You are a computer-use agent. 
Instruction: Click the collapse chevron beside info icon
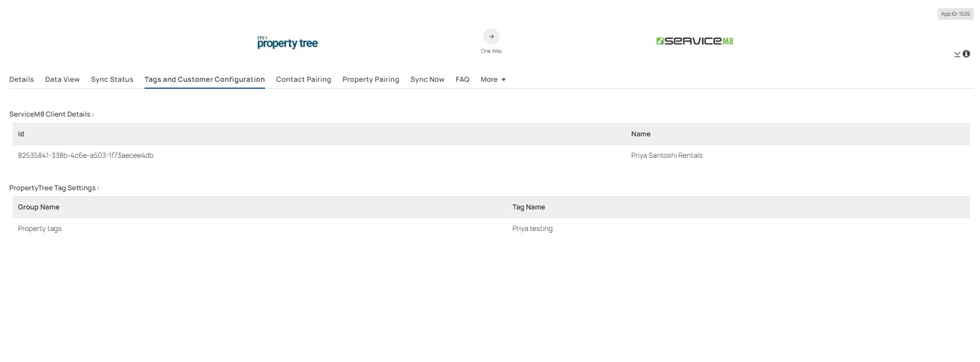click(957, 54)
